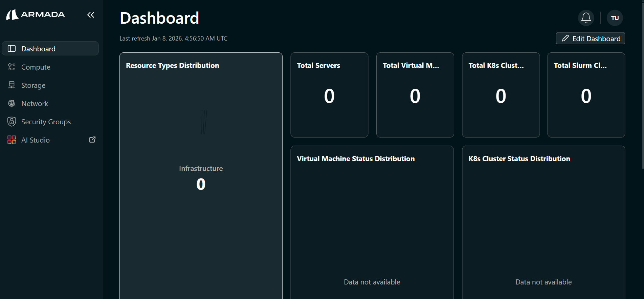Click the Edit Dashboard button
Screen dimensions: 644x299
click(x=590, y=39)
